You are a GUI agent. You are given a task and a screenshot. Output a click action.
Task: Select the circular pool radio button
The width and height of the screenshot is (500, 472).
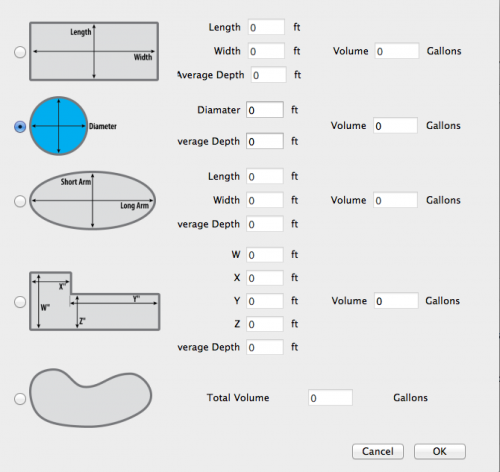[20, 127]
